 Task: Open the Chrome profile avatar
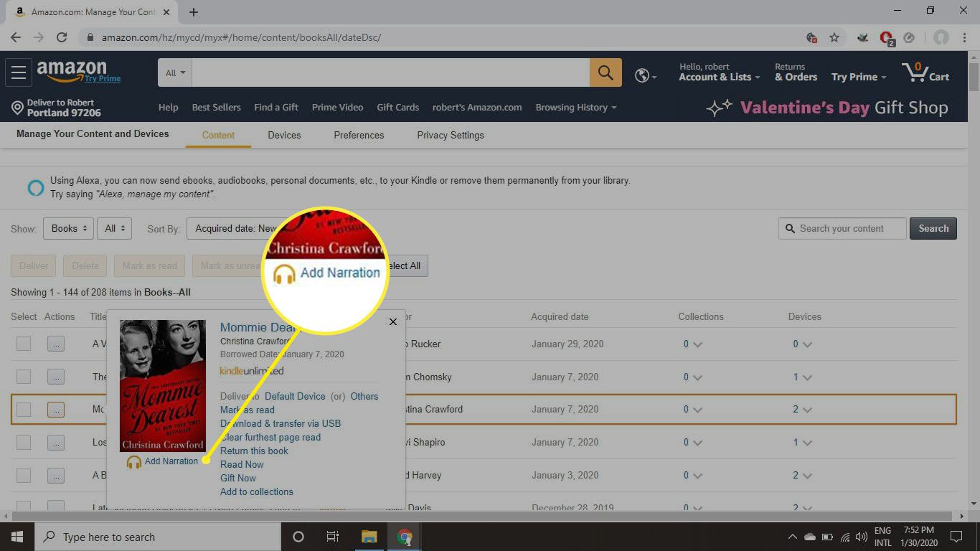pos(941,37)
